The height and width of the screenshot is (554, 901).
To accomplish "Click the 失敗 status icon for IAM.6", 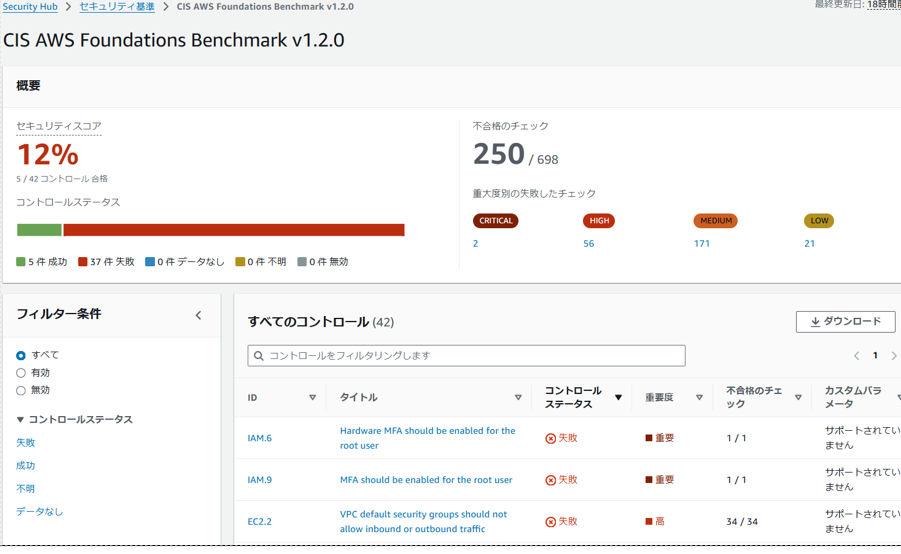I will click(x=550, y=438).
